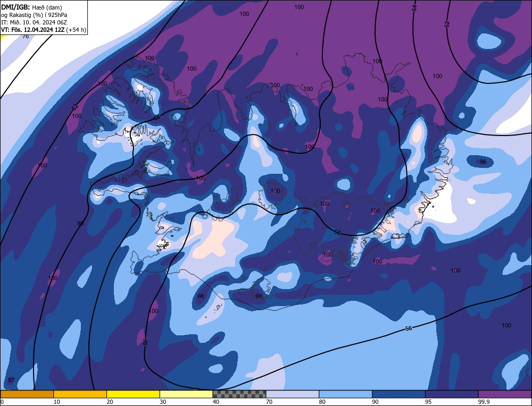The width and height of the screenshot is (532, 406).
Task: Click the 'og Rakastig (%) í 925hPa' line
Action: (x=34, y=15)
